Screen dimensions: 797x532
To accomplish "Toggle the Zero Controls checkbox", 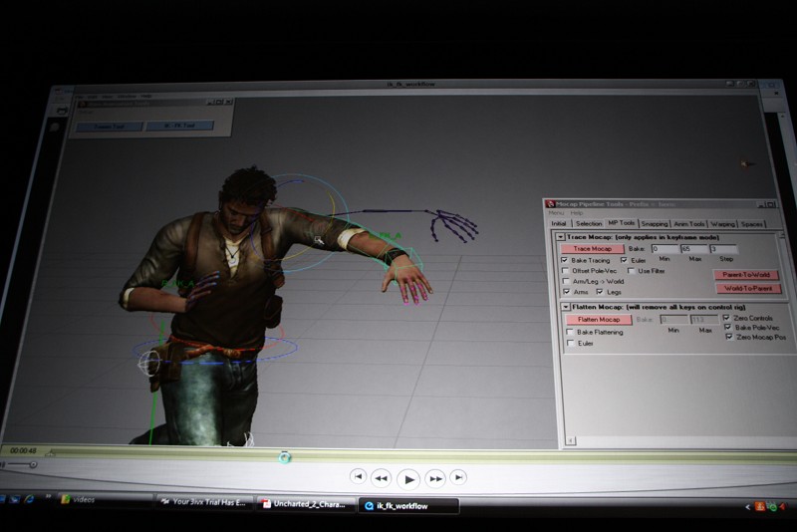I will point(726,317).
